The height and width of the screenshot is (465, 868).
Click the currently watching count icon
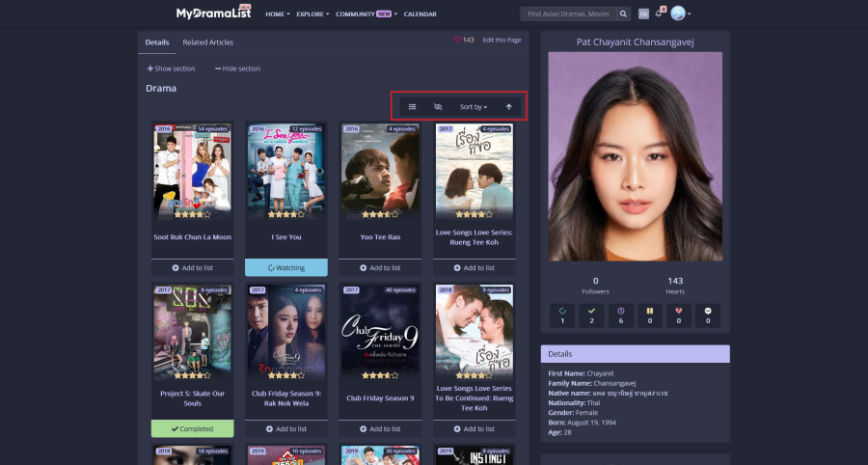561,315
